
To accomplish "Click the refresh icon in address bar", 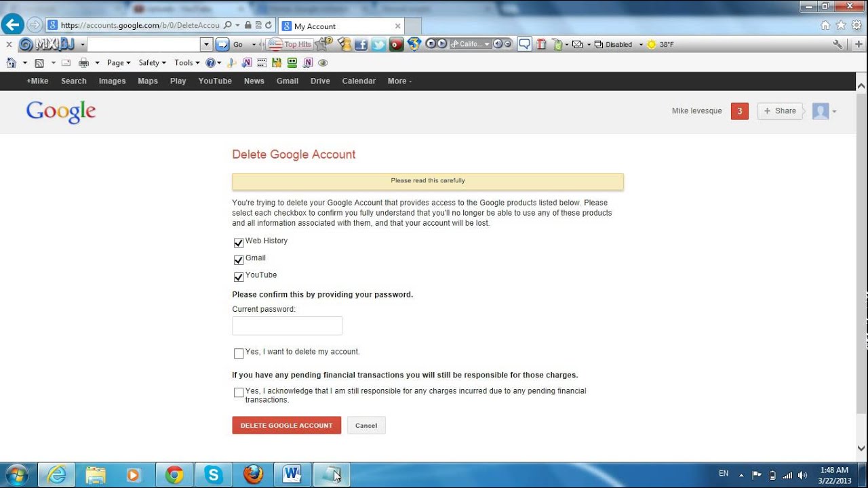I will 269,25.
